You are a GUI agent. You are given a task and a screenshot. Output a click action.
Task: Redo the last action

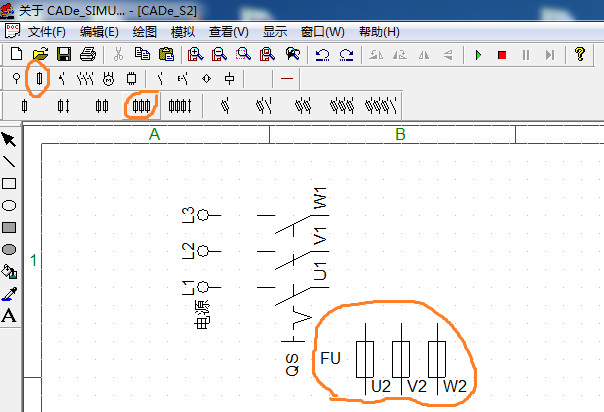(x=346, y=55)
